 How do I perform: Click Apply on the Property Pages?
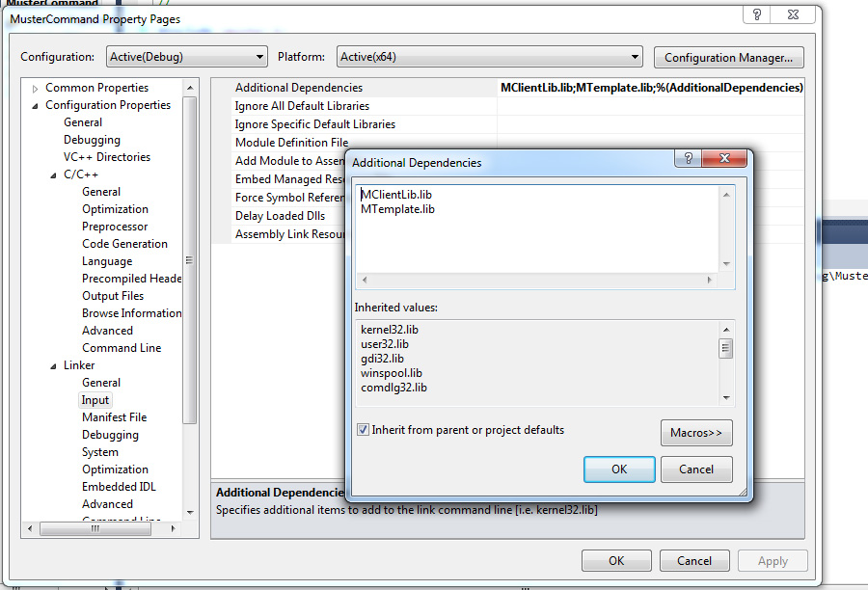click(773, 560)
